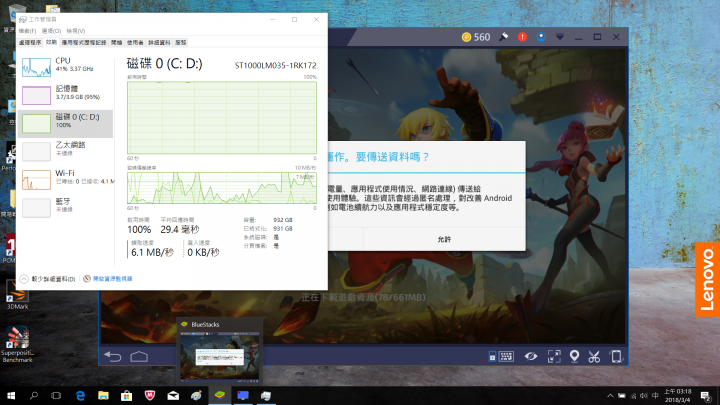The height and width of the screenshot is (405, 720).
Task: Click Task Manager icon on taskbar
Action: pos(266,395)
